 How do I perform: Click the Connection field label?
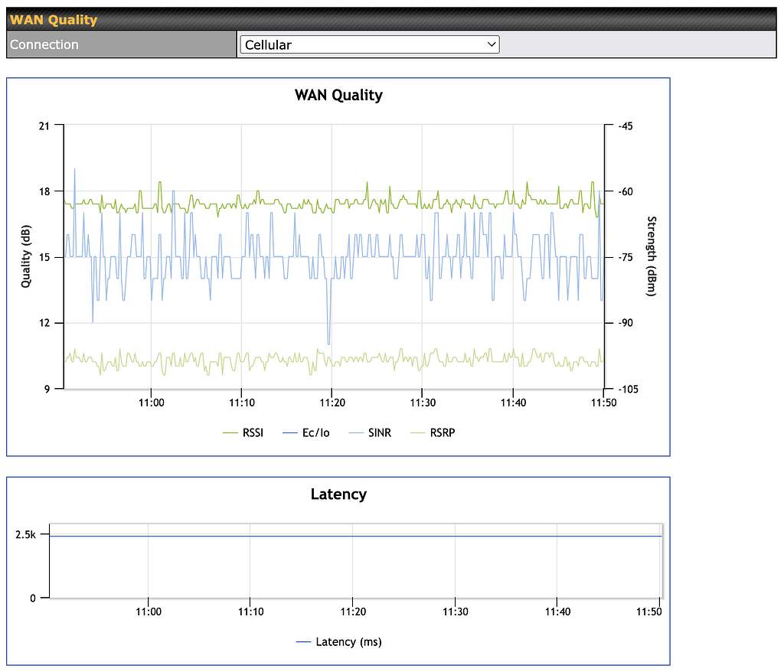[x=44, y=45]
